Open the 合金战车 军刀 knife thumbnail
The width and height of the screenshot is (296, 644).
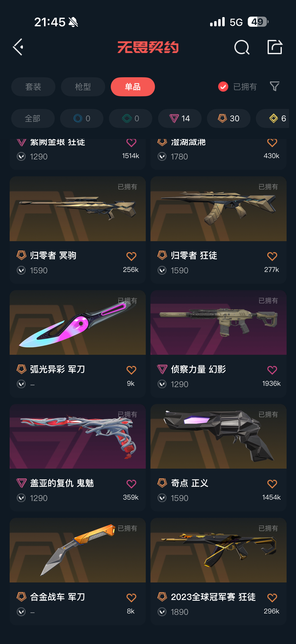click(x=78, y=550)
